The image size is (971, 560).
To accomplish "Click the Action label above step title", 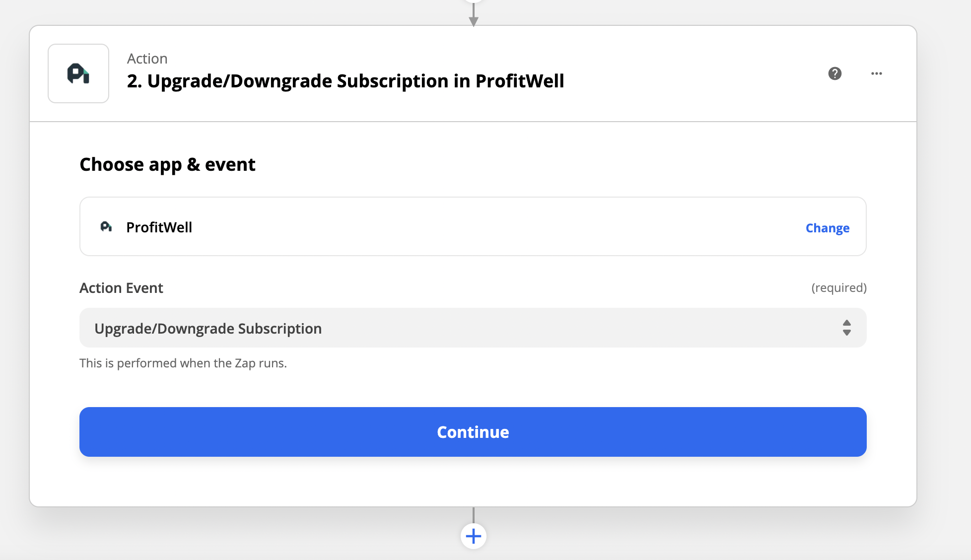I will (147, 59).
